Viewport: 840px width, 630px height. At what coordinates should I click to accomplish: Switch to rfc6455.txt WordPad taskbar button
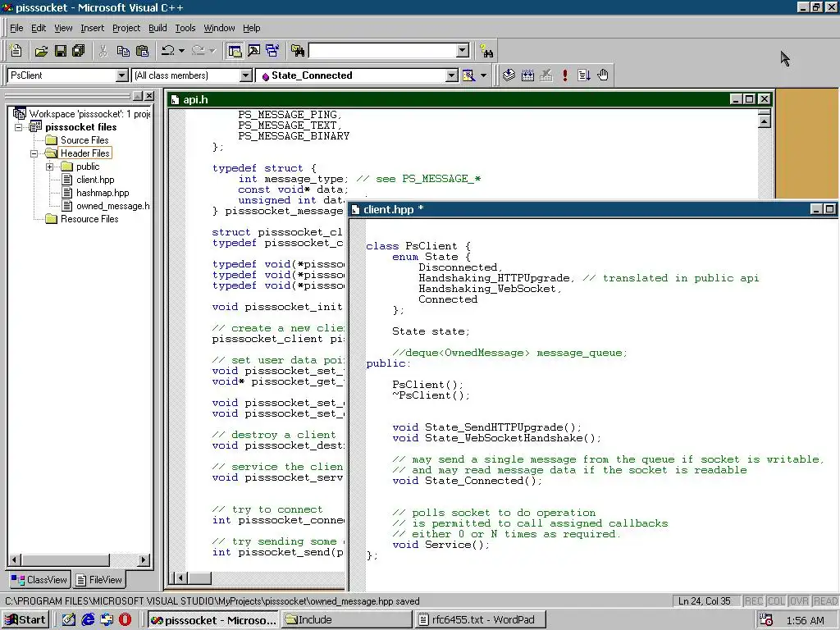pyautogui.click(x=481, y=620)
